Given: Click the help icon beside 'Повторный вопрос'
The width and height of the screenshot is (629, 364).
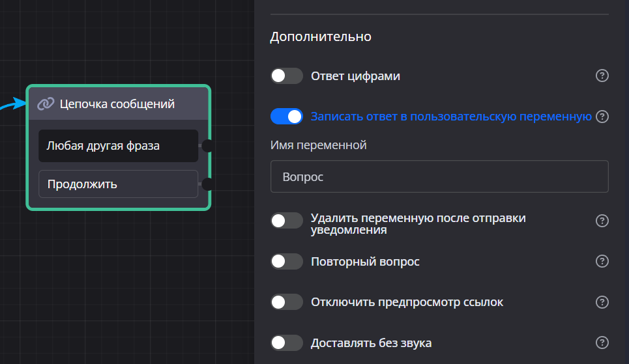Looking at the screenshot, I should pyautogui.click(x=602, y=261).
